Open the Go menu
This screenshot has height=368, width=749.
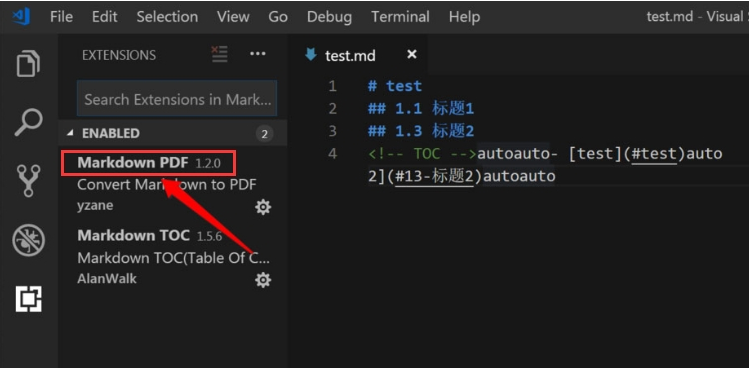pos(278,17)
